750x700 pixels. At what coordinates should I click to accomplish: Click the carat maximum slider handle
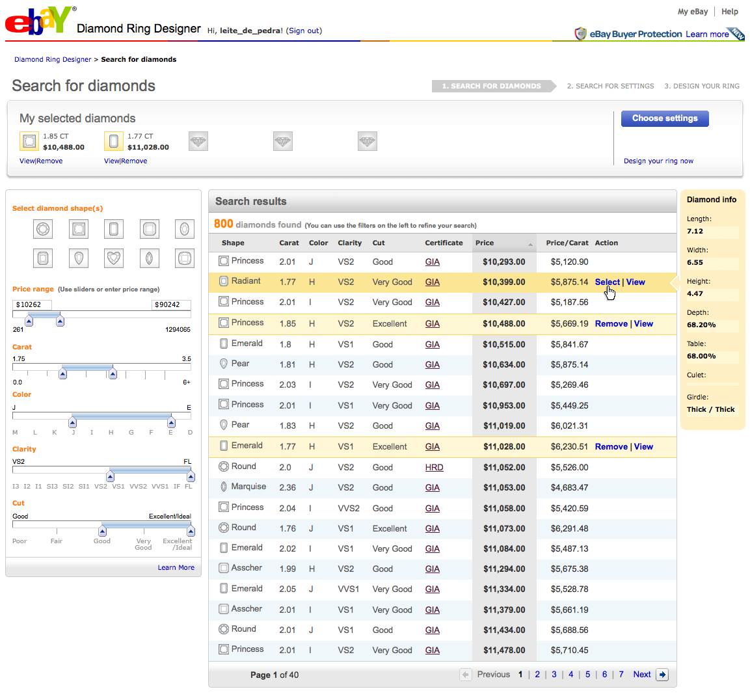pyautogui.click(x=113, y=374)
